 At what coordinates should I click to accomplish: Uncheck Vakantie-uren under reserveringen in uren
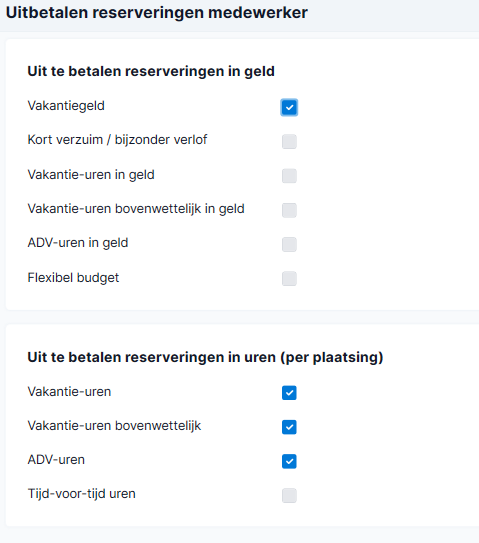pyautogui.click(x=289, y=393)
